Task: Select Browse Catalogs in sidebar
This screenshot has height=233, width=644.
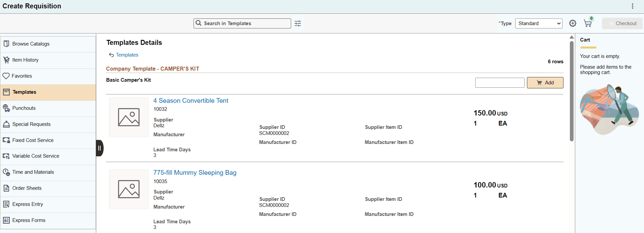Action: click(x=48, y=44)
